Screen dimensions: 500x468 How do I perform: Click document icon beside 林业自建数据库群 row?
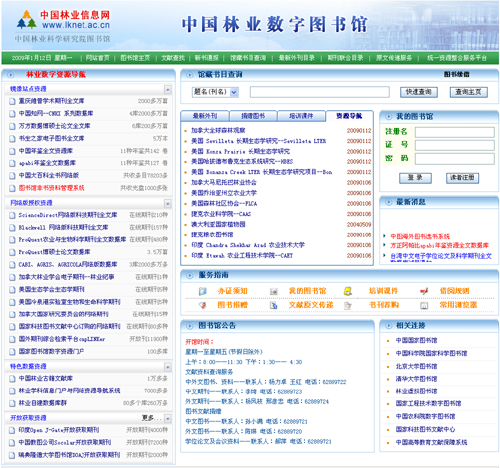[x=12, y=403]
